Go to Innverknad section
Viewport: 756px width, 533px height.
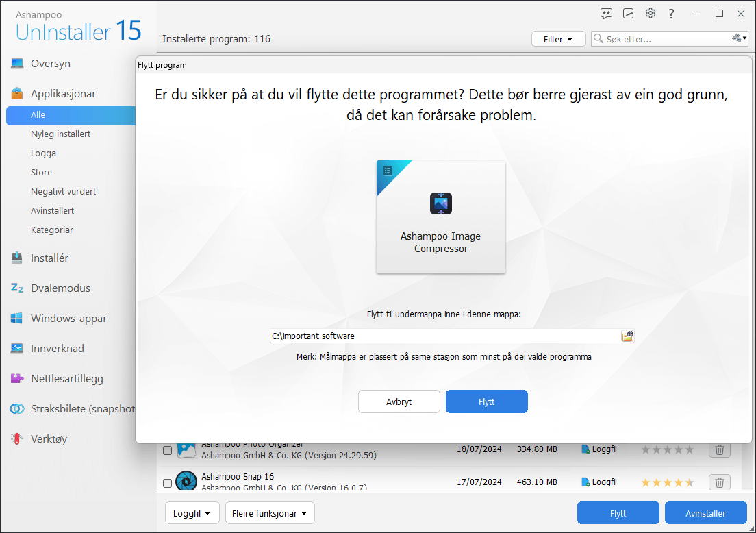point(58,348)
